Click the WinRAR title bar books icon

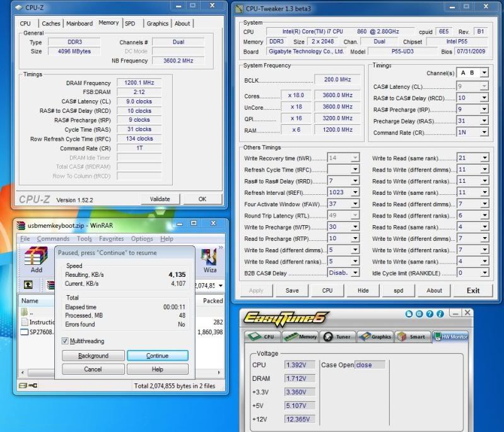click(21, 225)
